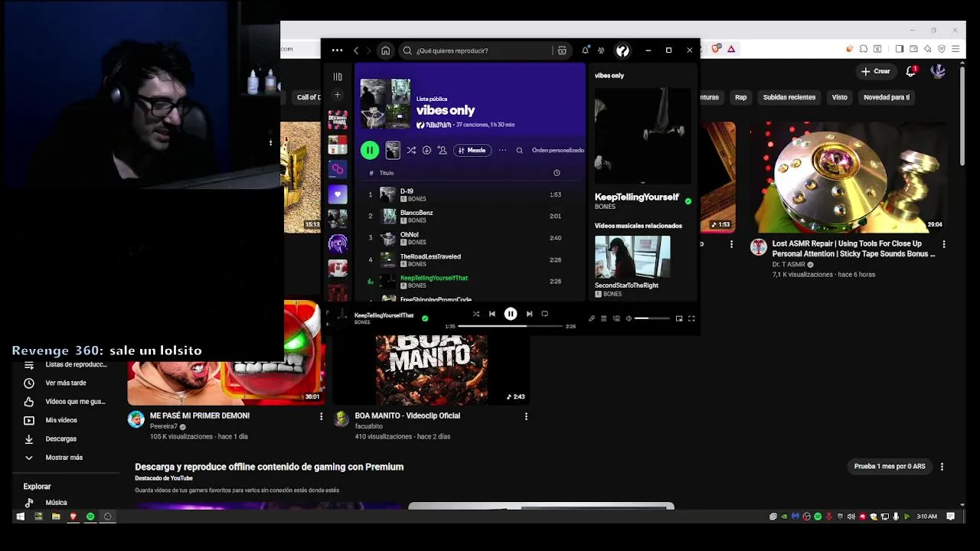
Task: Skip to previous track
Action: (492, 314)
